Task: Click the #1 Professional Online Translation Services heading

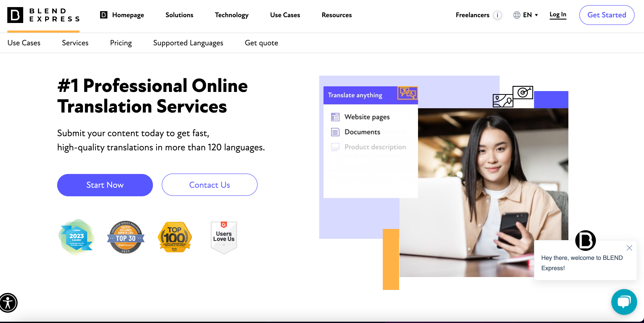Action: [x=153, y=96]
